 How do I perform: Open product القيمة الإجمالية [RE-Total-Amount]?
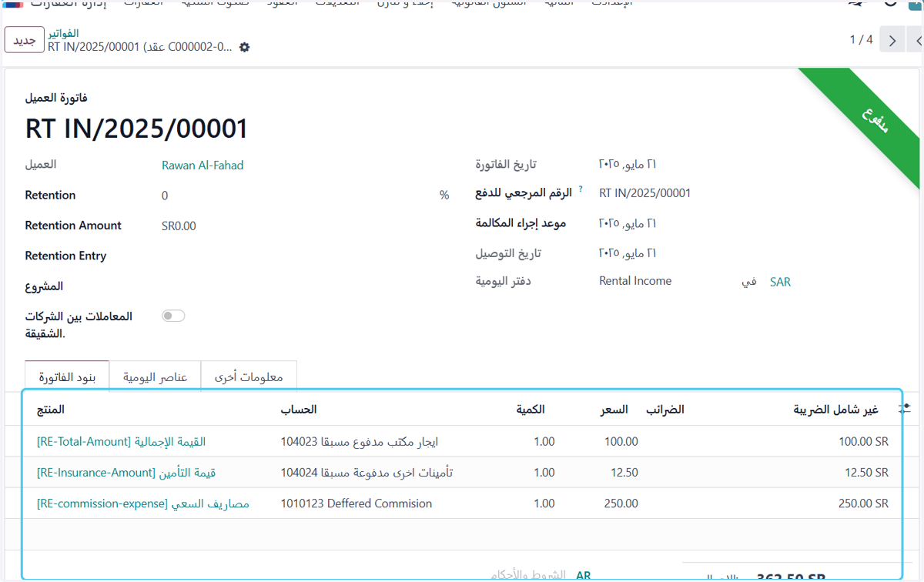[121, 442]
